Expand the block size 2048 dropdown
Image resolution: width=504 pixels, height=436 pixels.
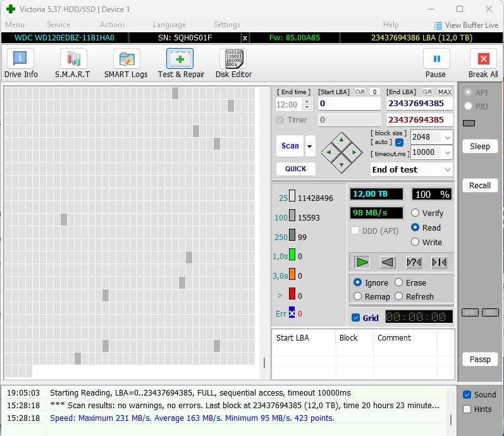(x=448, y=137)
